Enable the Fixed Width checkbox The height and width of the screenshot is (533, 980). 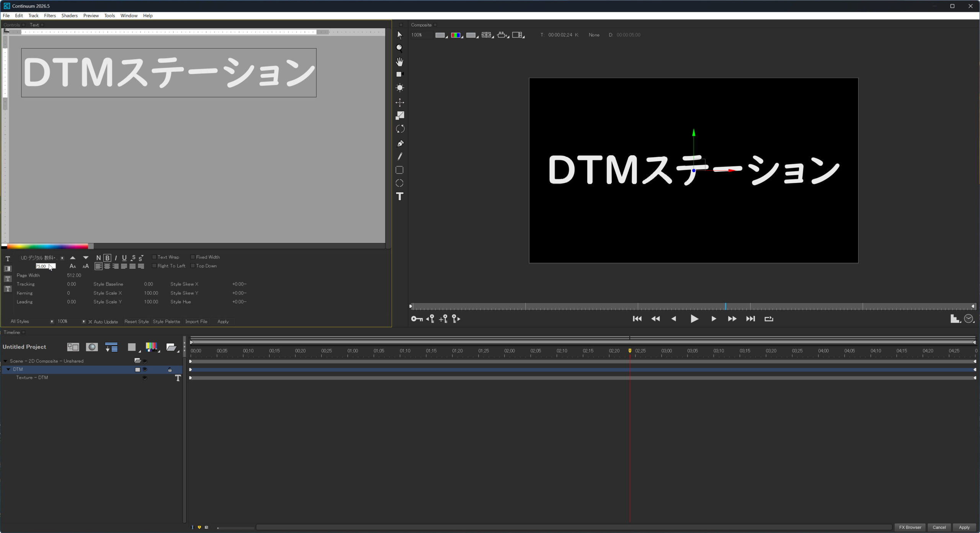193,257
